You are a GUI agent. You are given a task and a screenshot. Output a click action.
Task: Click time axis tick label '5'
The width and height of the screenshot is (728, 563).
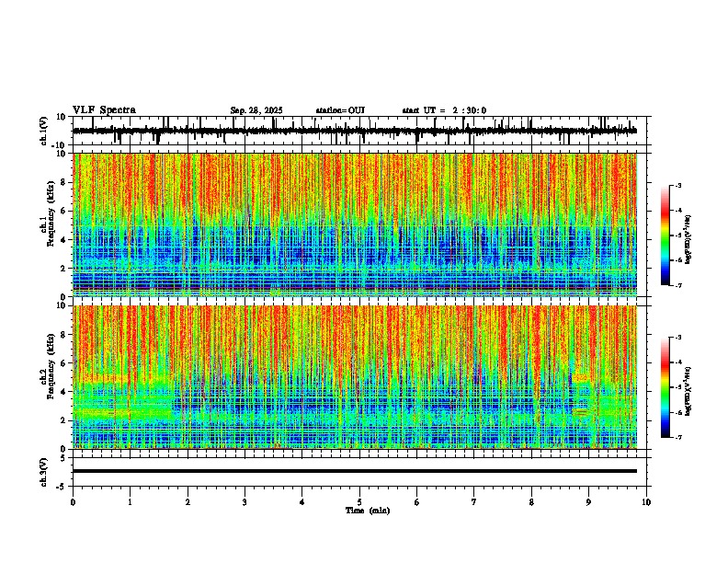(359, 502)
